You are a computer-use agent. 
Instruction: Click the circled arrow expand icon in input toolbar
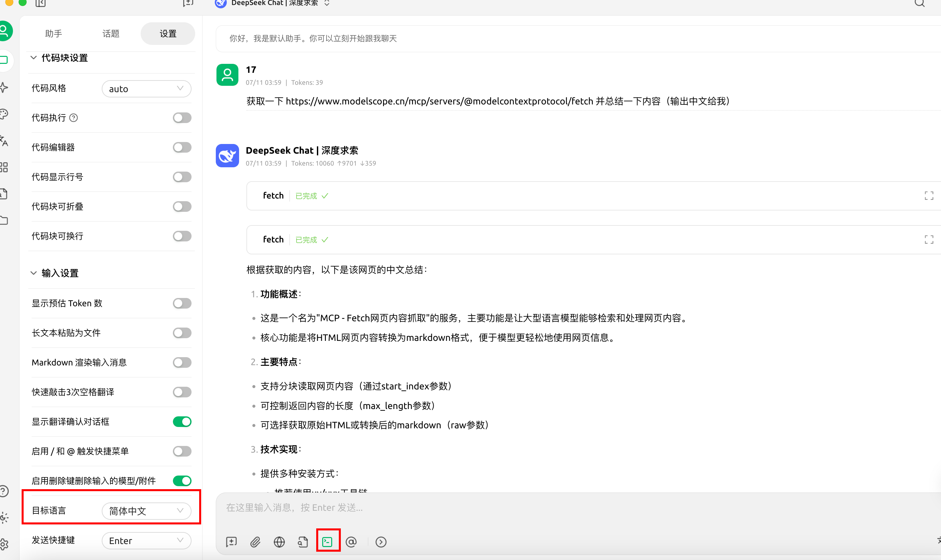[381, 542]
